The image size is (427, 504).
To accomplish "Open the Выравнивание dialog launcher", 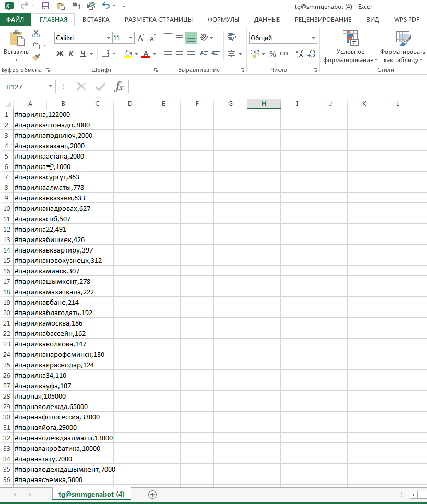I will [242, 70].
